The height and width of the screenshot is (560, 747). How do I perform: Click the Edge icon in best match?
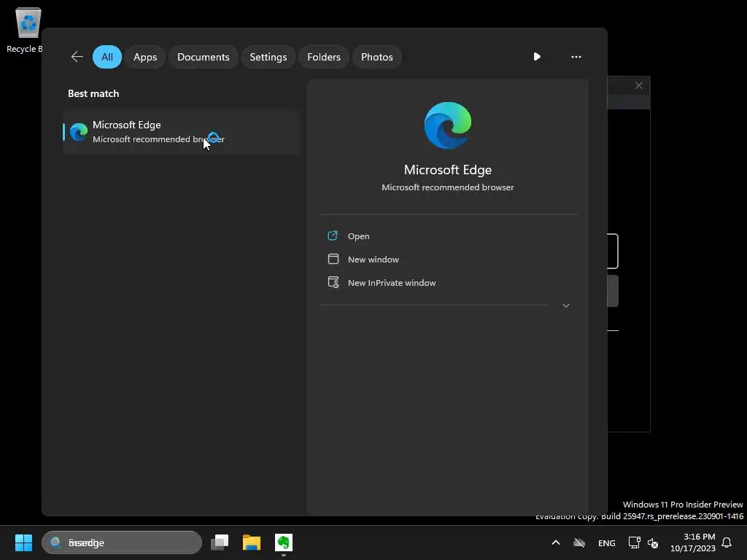[x=79, y=132]
